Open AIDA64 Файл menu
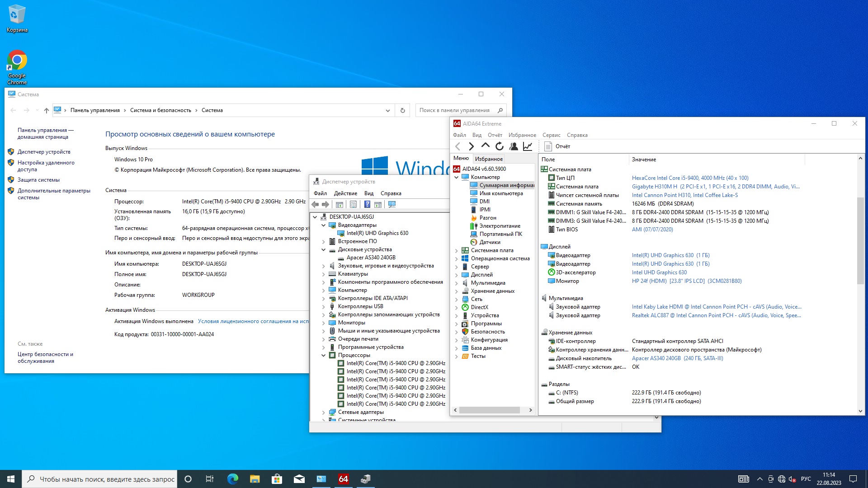The image size is (868, 488). 459,135
